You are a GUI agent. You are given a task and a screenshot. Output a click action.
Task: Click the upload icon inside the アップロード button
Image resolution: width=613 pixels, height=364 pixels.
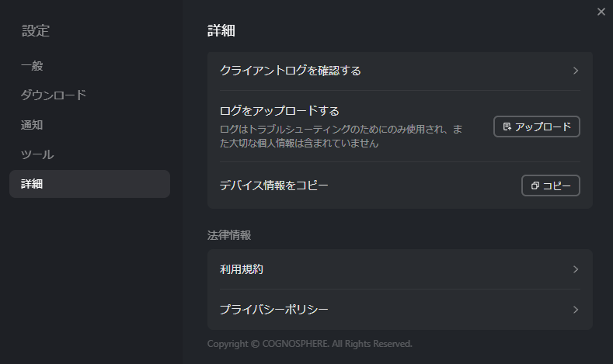coord(507,127)
